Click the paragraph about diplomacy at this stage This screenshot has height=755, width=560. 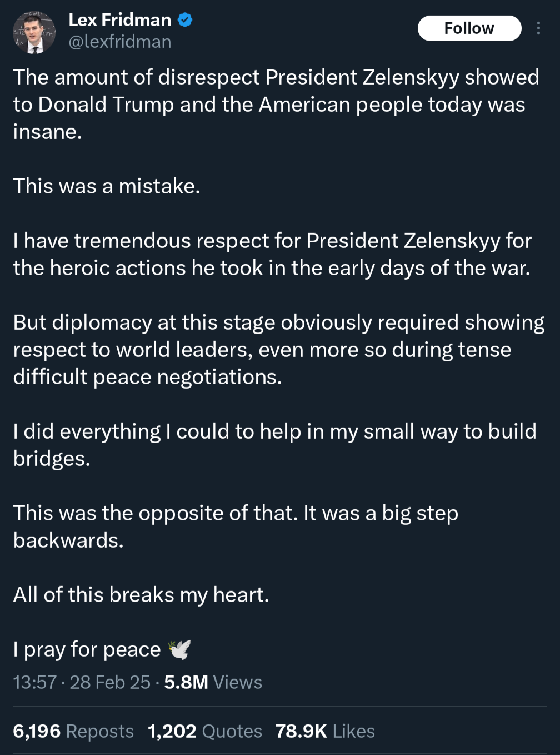click(279, 350)
